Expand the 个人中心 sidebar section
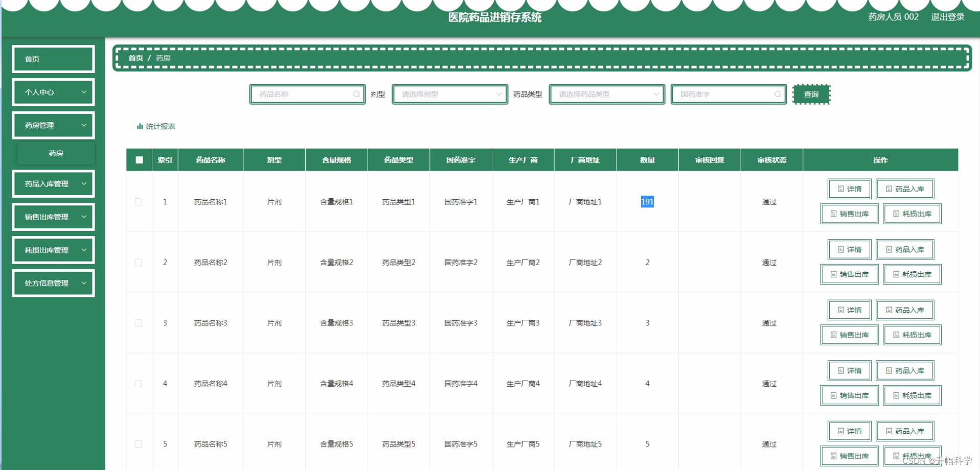 pyautogui.click(x=53, y=92)
